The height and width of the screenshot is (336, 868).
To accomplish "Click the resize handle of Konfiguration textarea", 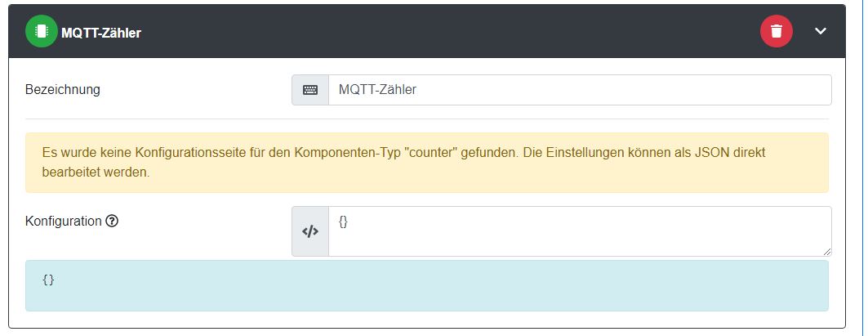I will tap(826, 251).
